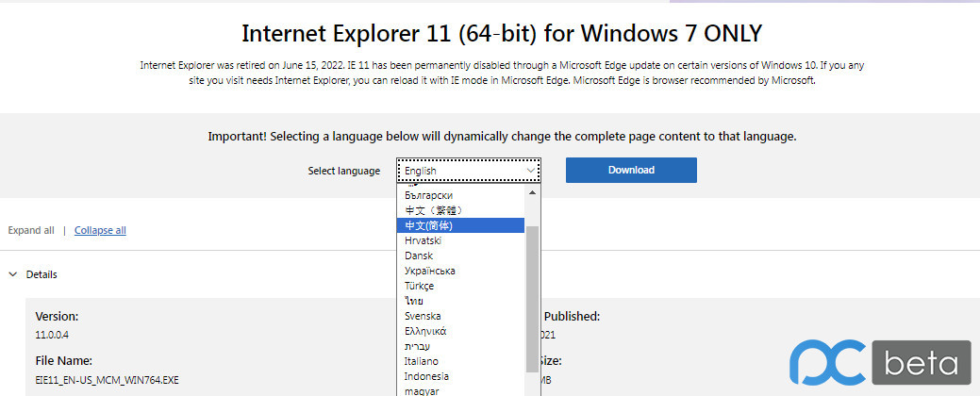Choose Dansk in the dropdown list

click(x=460, y=256)
